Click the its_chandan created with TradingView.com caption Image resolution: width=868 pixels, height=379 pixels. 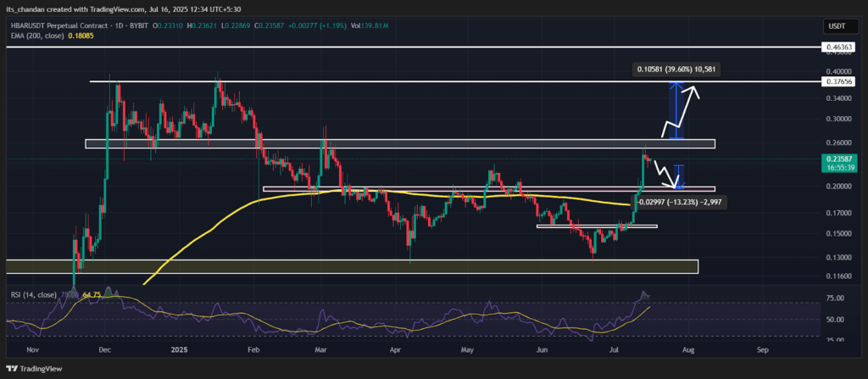(124, 8)
